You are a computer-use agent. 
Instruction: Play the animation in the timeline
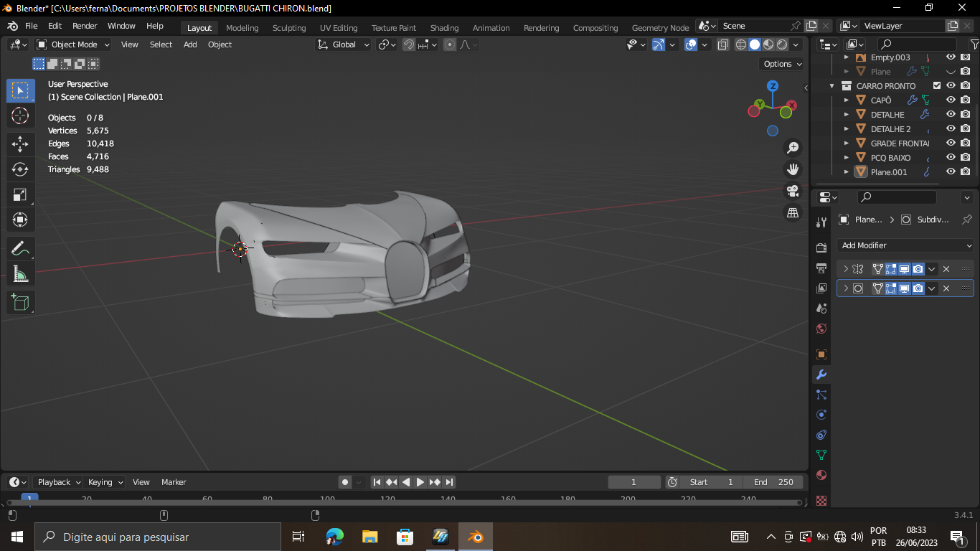420,482
